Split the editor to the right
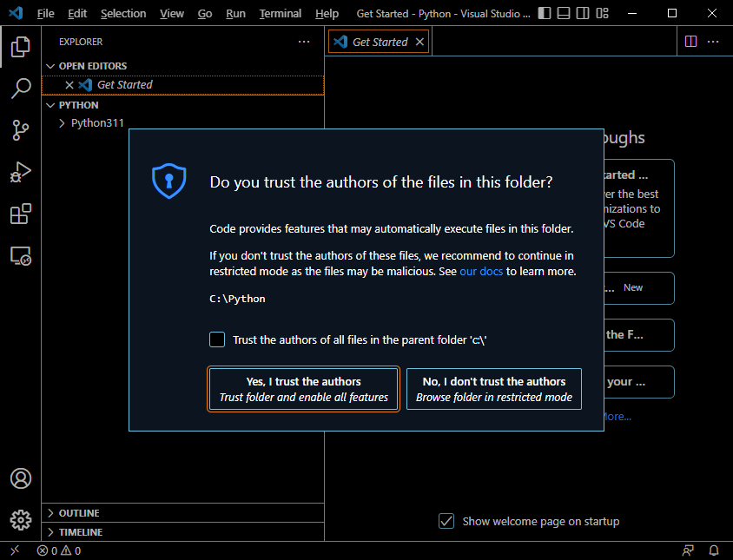 (x=690, y=42)
